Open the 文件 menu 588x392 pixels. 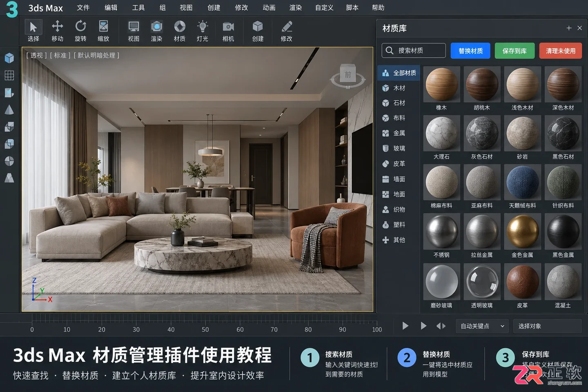(83, 8)
